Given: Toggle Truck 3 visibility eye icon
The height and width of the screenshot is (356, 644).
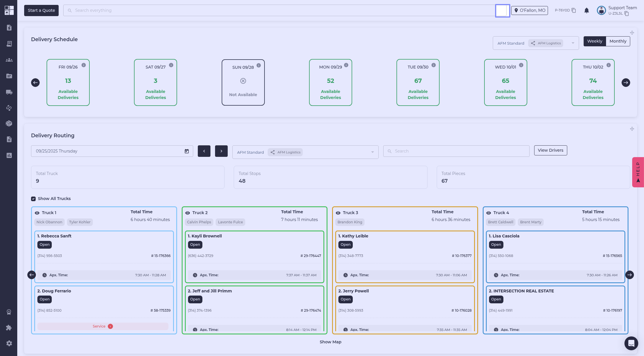Looking at the screenshot, I should (338, 213).
